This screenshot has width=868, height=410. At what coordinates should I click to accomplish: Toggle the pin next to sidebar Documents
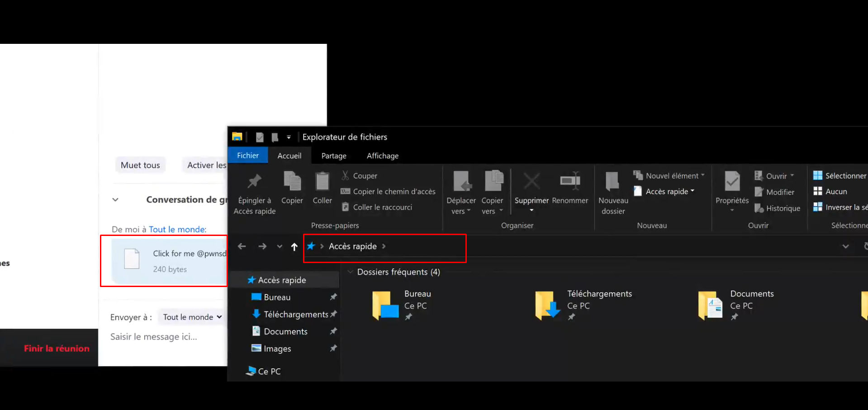click(333, 331)
